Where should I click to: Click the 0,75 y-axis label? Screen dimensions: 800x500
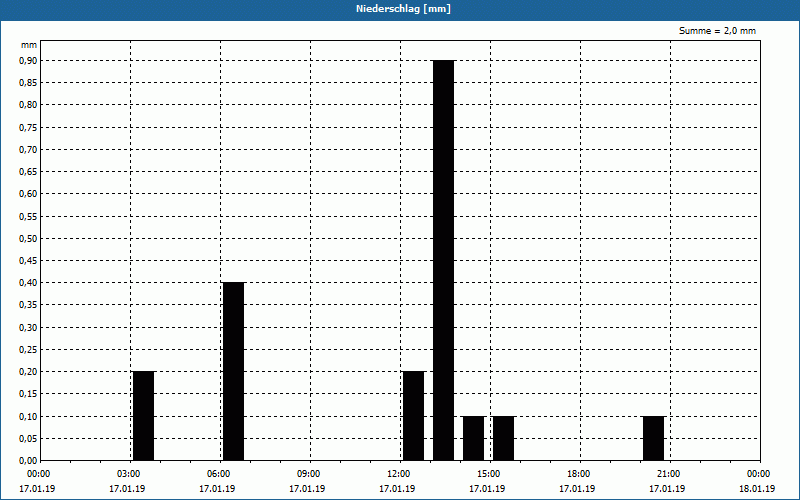(x=28, y=127)
